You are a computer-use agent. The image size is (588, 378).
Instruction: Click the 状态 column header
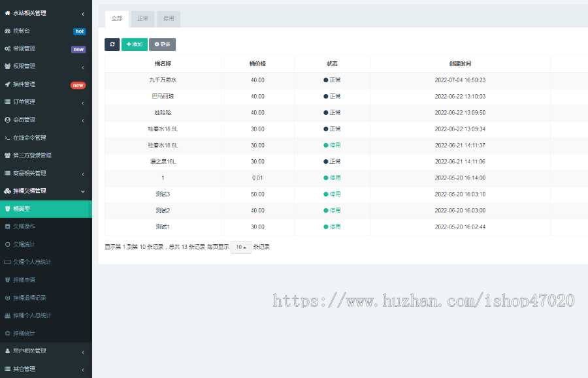[333, 64]
